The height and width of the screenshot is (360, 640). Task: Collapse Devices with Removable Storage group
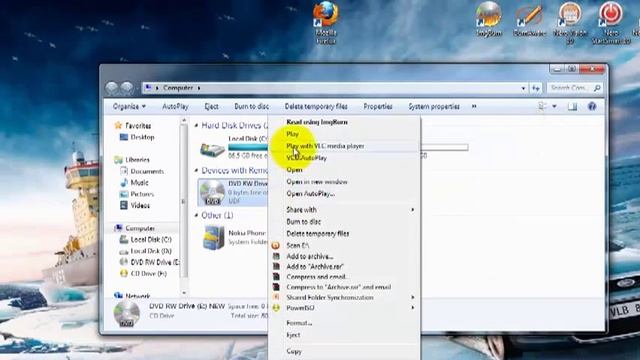(196, 170)
